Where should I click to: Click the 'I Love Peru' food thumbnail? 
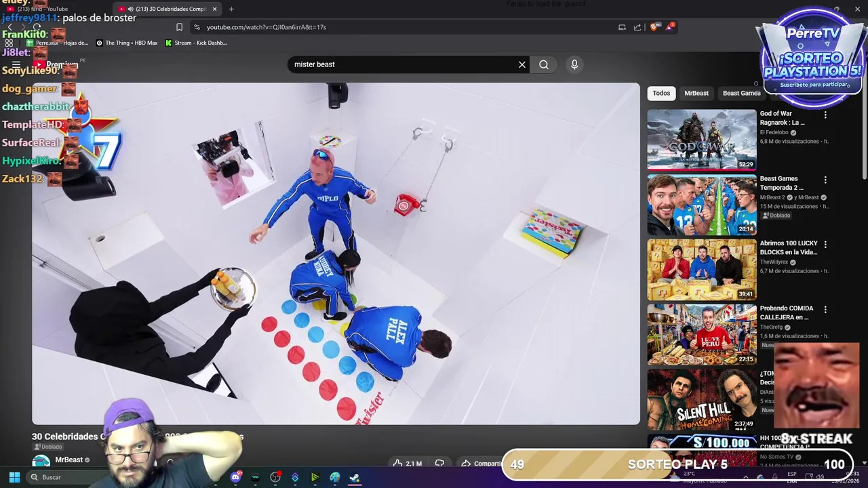coord(701,334)
